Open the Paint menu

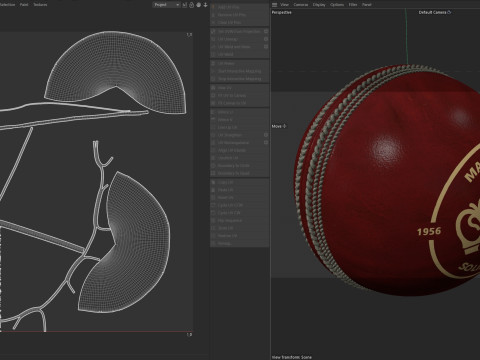point(24,5)
